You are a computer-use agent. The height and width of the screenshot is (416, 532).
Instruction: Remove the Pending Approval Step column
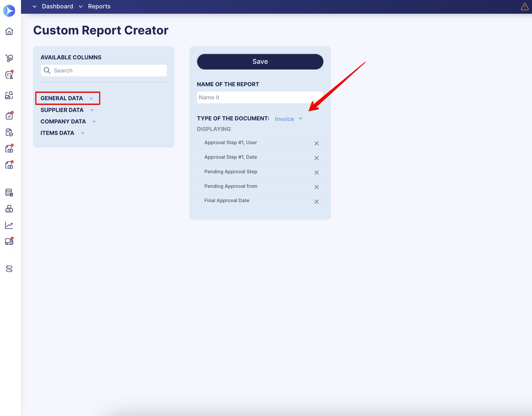pyautogui.click(x=316, y=172)
